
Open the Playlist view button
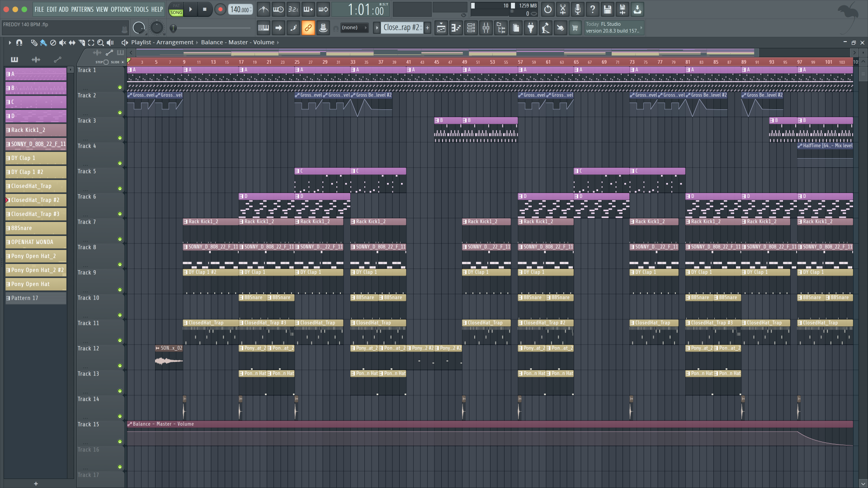[x=441, y=28]
